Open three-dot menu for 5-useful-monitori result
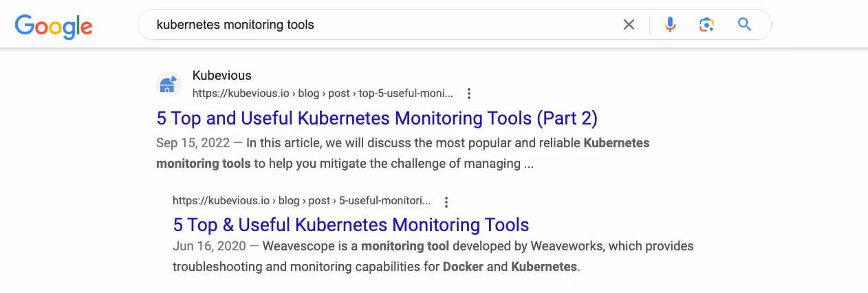 (x=446, y=202)
